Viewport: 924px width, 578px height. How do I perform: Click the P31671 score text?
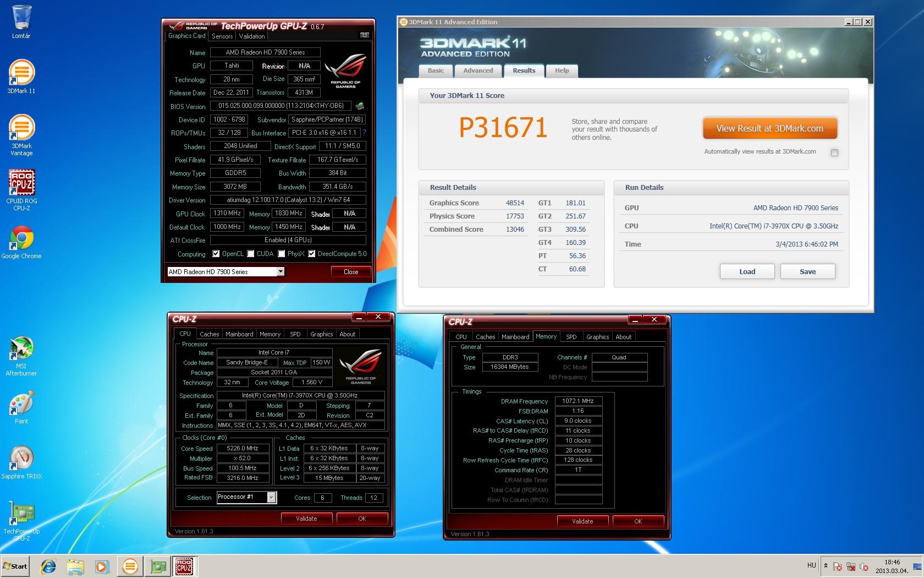(x=503, y=128)
